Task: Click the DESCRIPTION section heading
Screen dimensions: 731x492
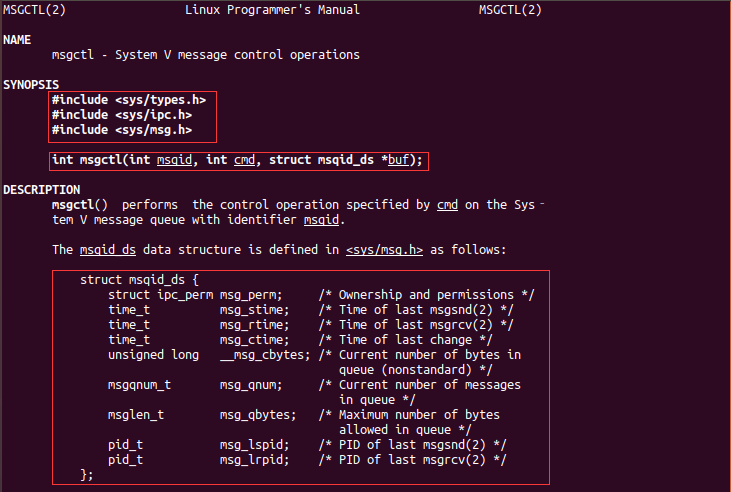Action: pos(41,189)
